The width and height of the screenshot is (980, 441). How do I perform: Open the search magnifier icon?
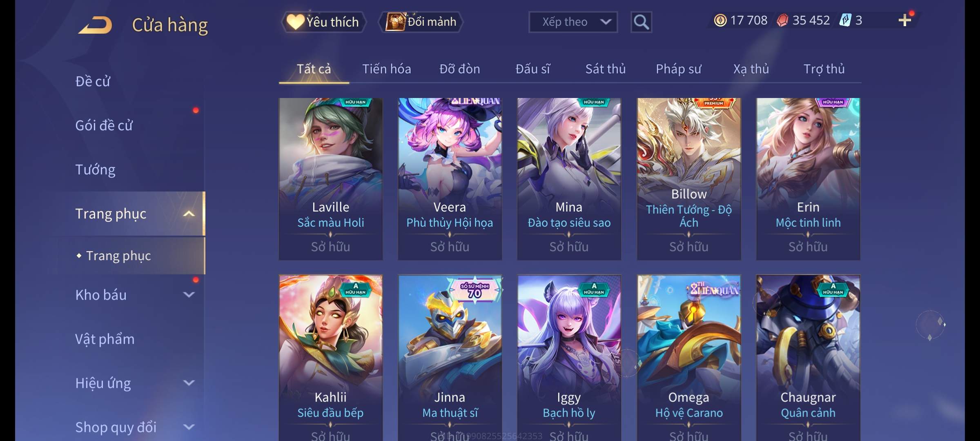[x=641, y=22]
